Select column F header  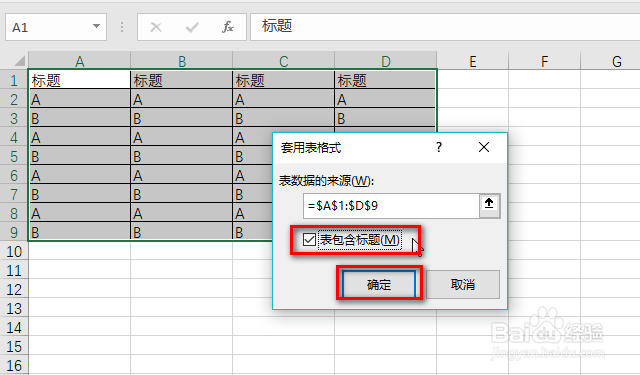pos(544,60)
